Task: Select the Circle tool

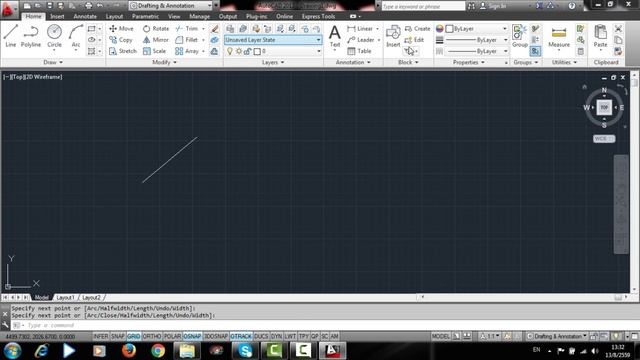Action: 54,36
